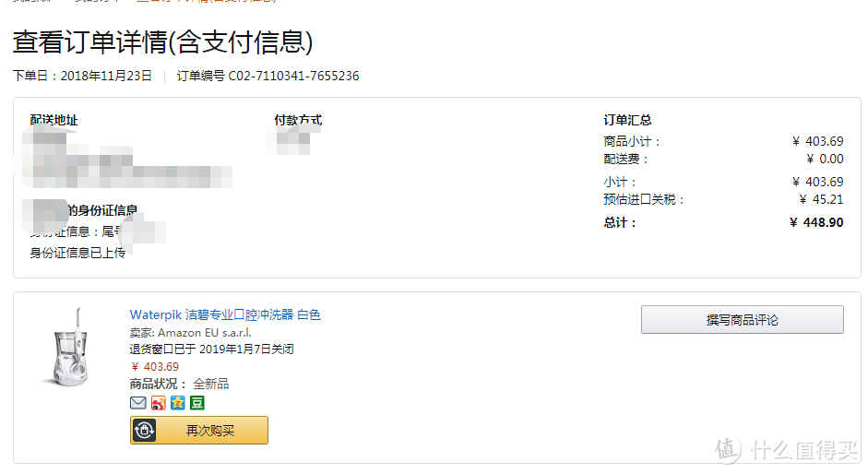The height and width of the screenshot is (474, 868).
Task: Click the 预估进口关税 label
Action: [644, 199]
